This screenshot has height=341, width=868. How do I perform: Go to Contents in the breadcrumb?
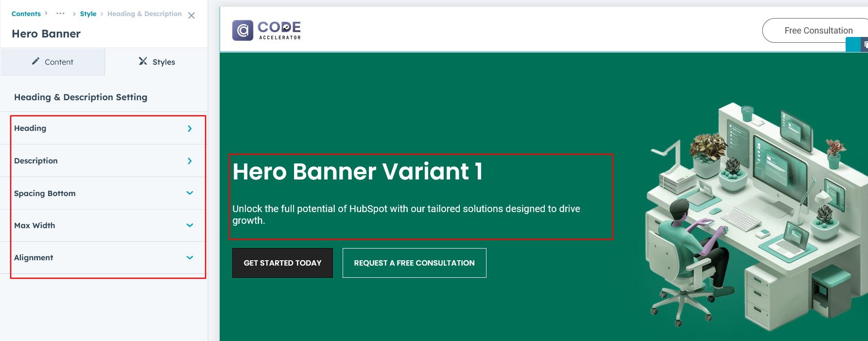click(x=26, y=14)
